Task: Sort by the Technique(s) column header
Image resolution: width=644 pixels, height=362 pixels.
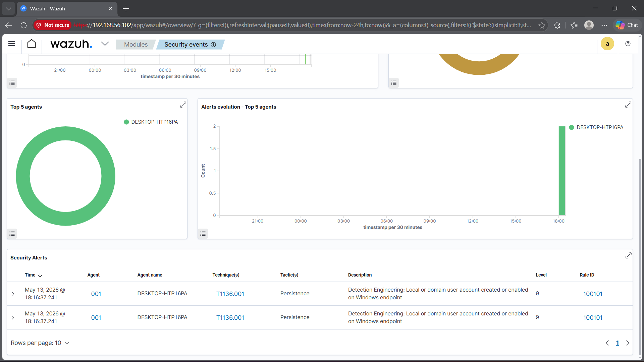Action: point(226,275)
